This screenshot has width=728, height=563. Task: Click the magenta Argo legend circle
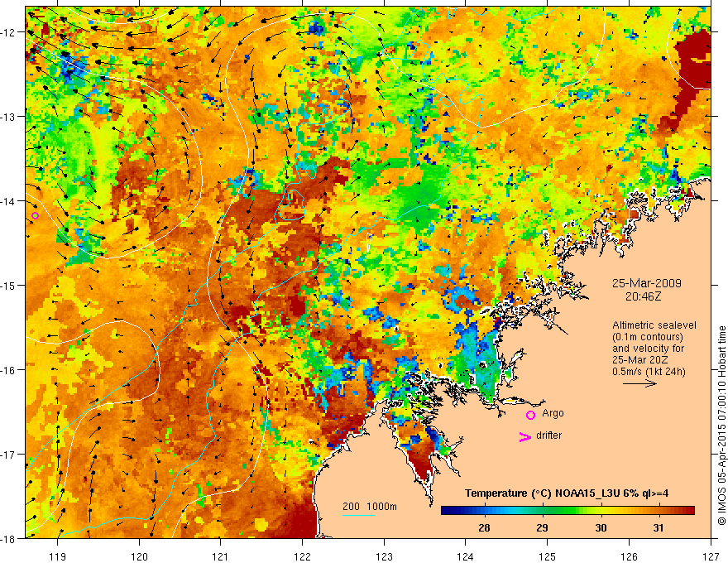coord(530,415)
